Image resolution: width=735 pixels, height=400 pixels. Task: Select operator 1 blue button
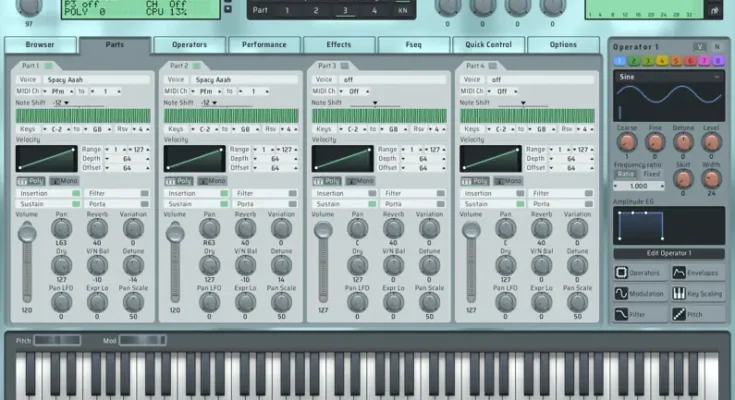(x=620, y=60)
